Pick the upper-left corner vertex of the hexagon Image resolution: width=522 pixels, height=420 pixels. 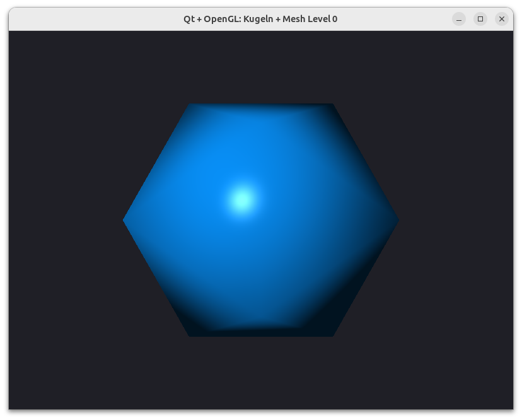click(189, 104)
